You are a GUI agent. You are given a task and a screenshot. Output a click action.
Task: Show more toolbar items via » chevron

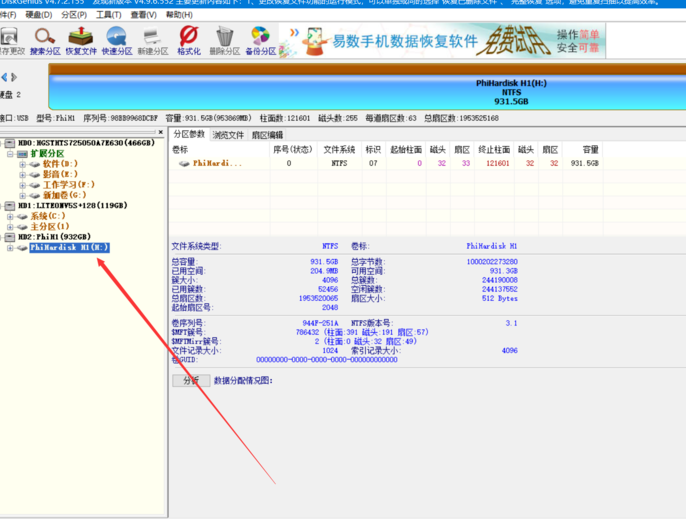pyautogui.click(x=294, y=32)
